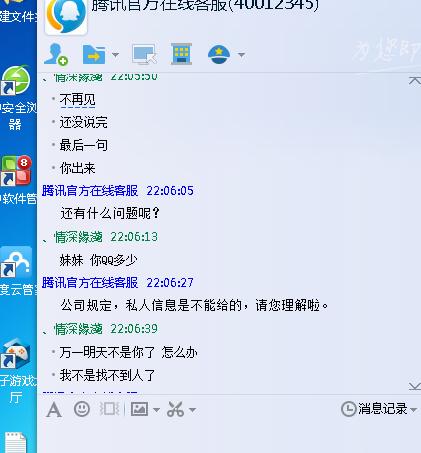This screenshot has width=421, height=453.
Task: Click the message input area
Action: point(229,438)
